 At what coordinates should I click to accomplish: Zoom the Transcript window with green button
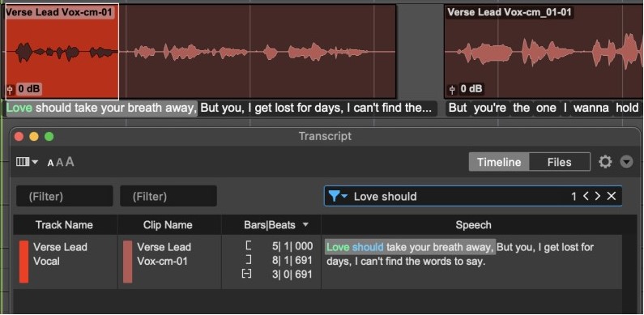tap(49, 136)
